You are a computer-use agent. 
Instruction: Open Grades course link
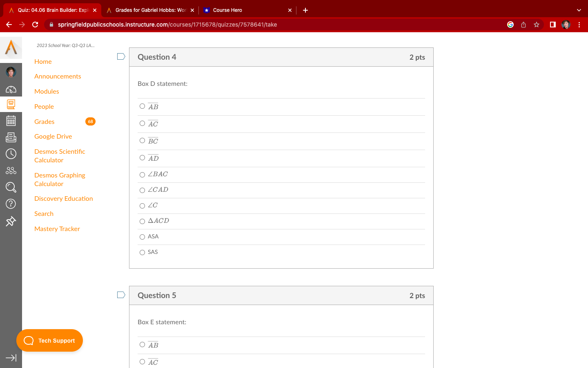pyautogui.click(x=44, y=122)
